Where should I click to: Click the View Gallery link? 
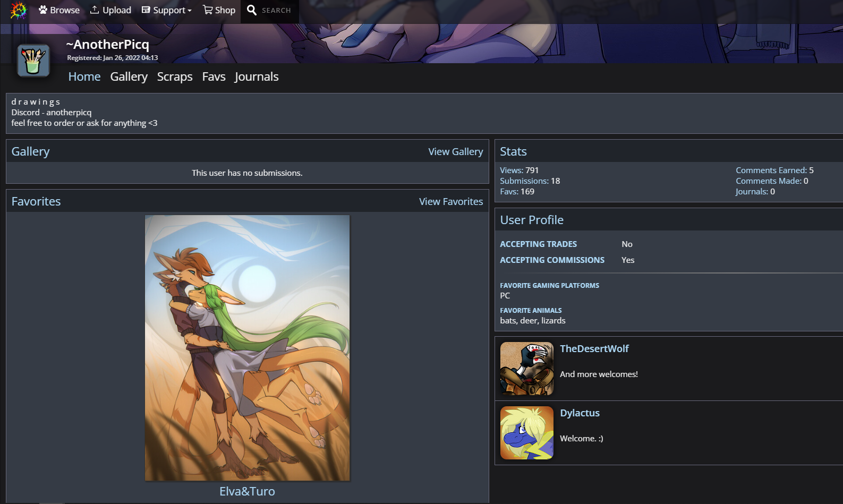pos(456,151)
